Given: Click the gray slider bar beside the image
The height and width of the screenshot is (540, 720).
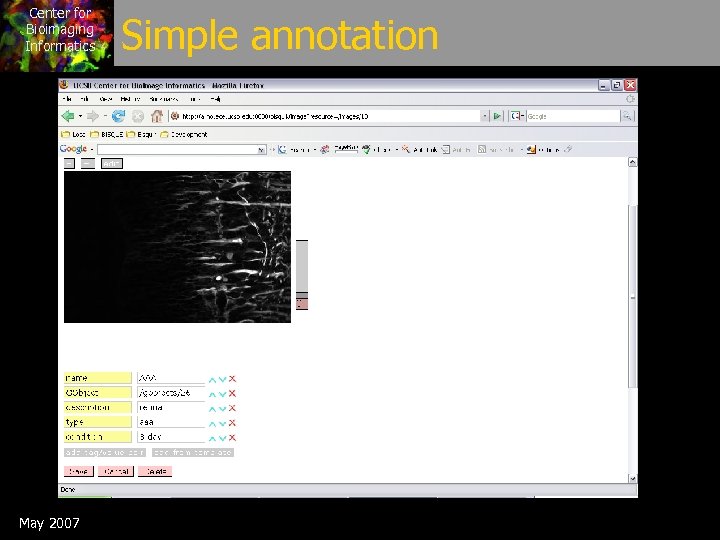Looking at the screenshot, I should click(x=302, y=266).
